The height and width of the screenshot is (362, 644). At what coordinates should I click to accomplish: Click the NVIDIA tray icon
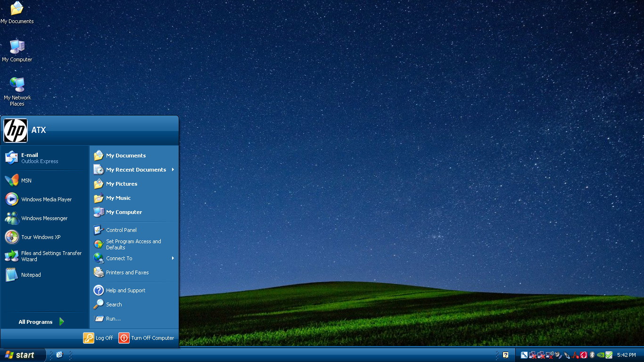tap(601, 355)
